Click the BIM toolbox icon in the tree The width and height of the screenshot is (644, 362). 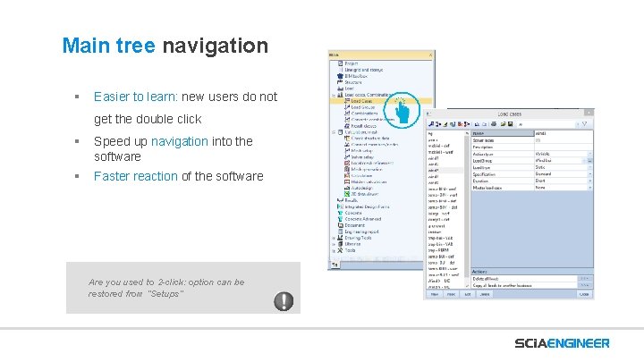pyautogui.click(x=340, y=76)
